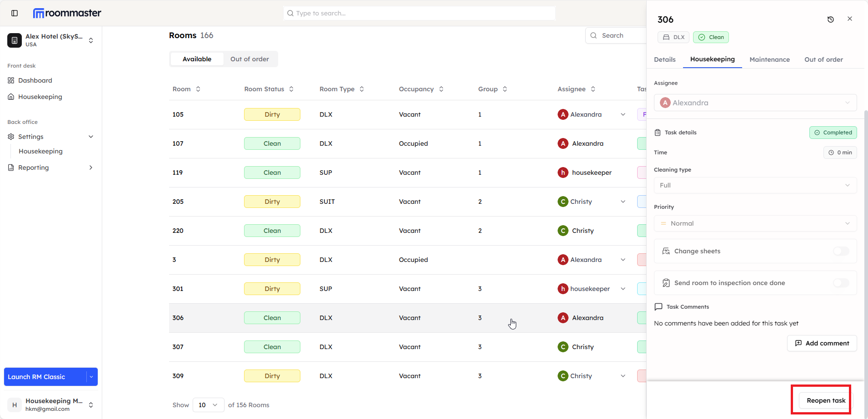
Task: Enable the Change sheets toggle
Action: (841, 251)
